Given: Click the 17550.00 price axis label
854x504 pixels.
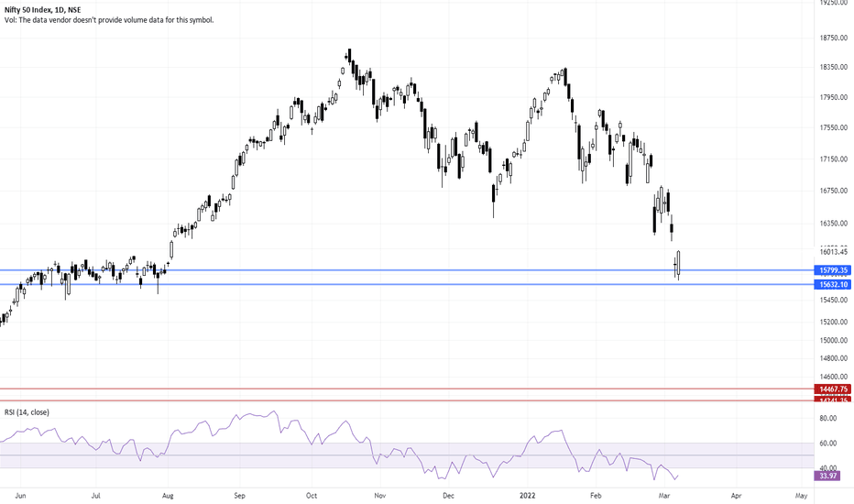Looking at the screenshot, I should point(833,127).
